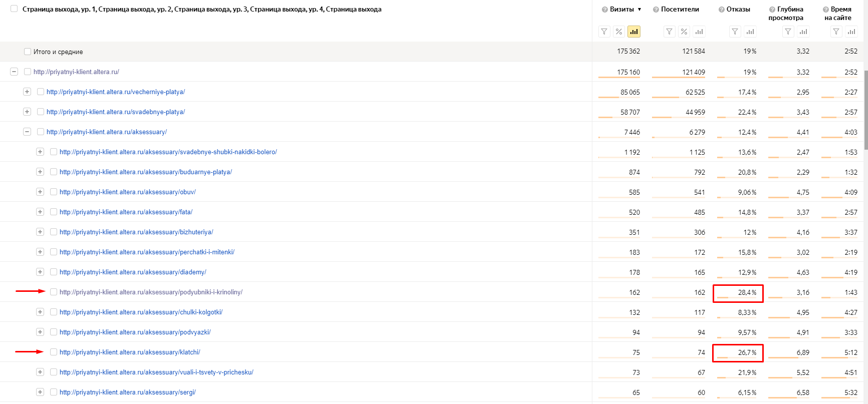Open the filter icon under Визиты column
This screenshot has height=404, width=868.
(x=604, y=32)
